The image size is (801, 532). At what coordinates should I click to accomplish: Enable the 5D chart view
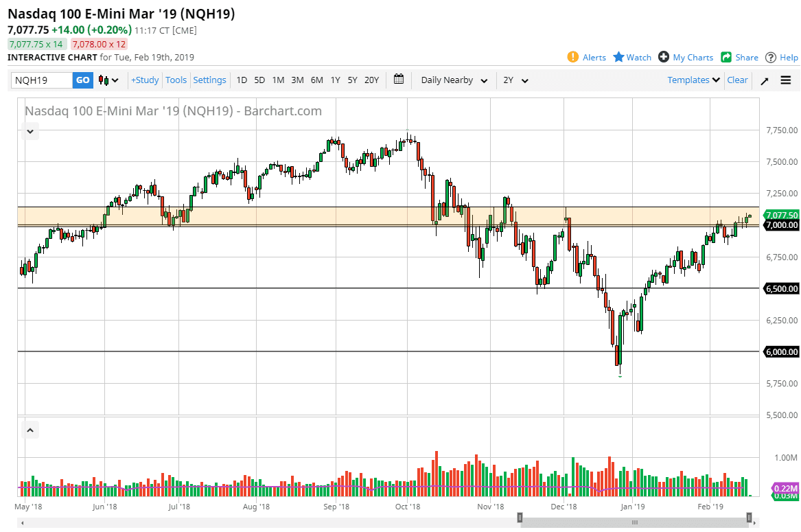[x=259, y=80]
